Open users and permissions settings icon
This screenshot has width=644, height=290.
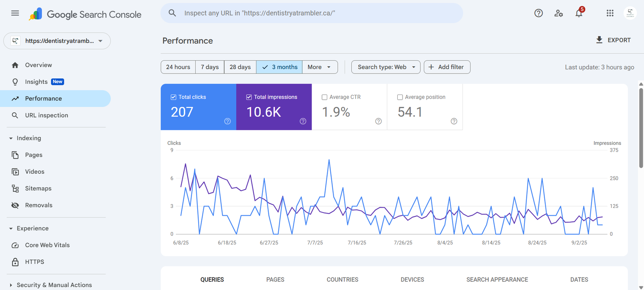click(558, 13)
